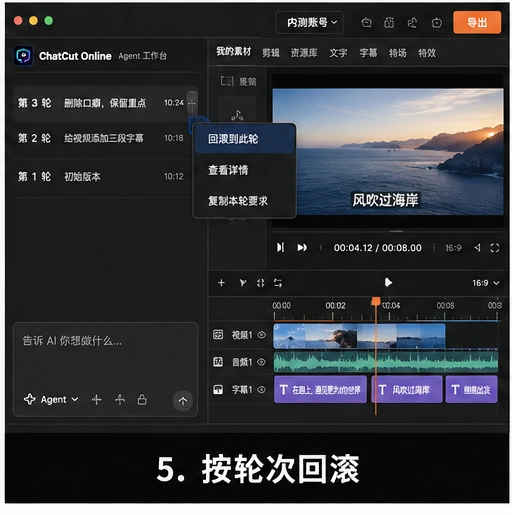
Task: Select the pointer/selection tool in timeline toolbar
Action: (x=243, y=283)
